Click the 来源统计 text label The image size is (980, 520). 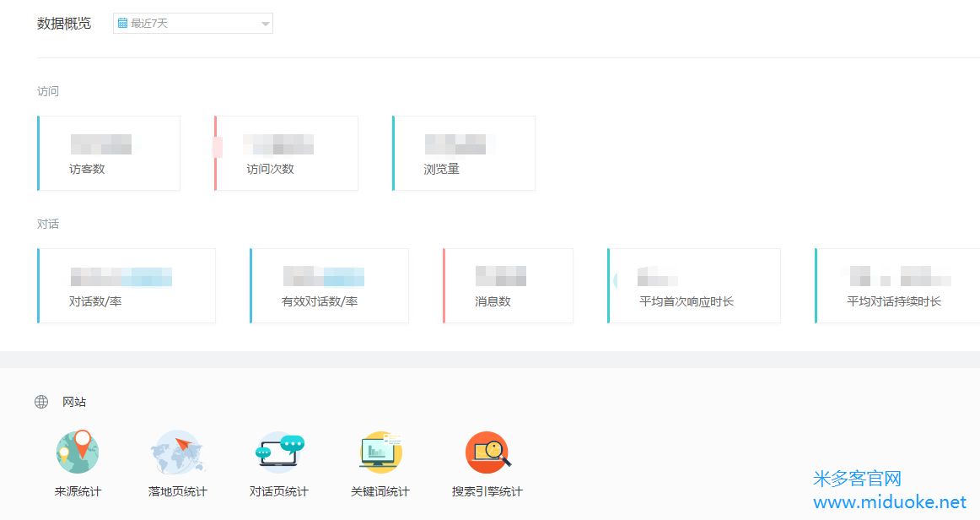click(x=78, y=491)
